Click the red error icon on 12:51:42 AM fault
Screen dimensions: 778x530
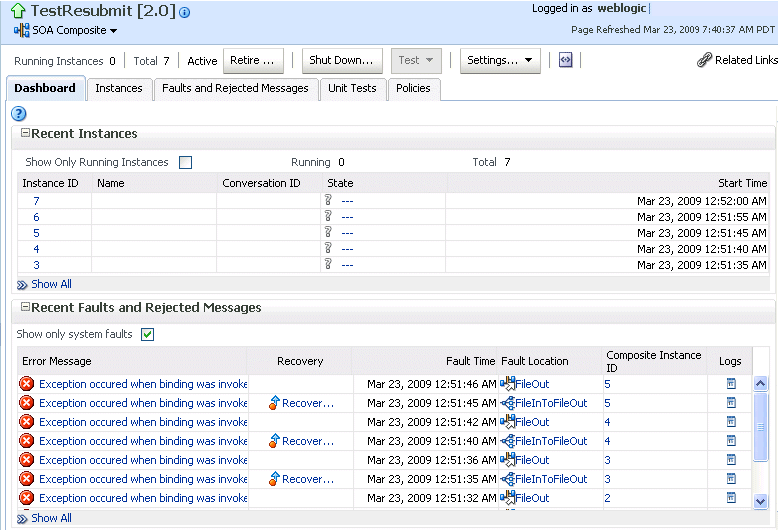tap(27, 421)
